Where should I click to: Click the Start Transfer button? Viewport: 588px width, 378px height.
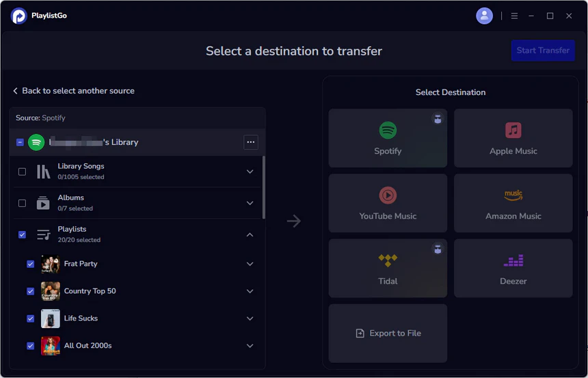[x=543, y=51]
